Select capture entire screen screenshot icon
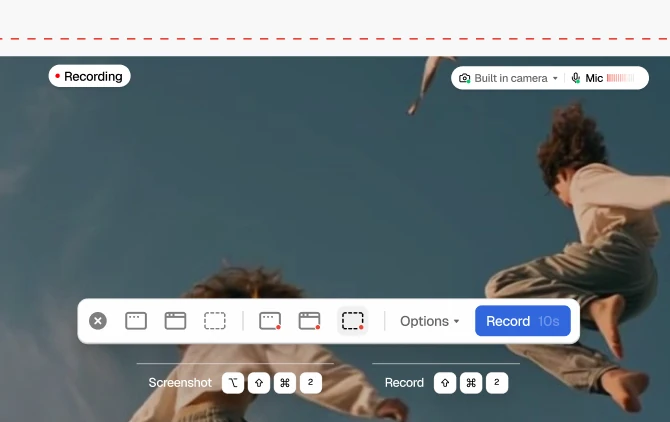This screenshot has width=670, height=422. (136, 321)
